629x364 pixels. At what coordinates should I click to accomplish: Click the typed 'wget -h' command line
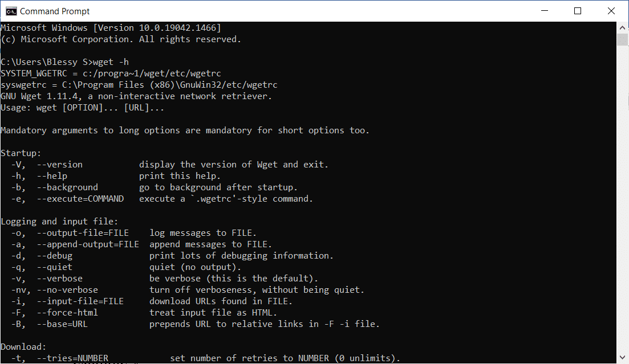[64, 62]
